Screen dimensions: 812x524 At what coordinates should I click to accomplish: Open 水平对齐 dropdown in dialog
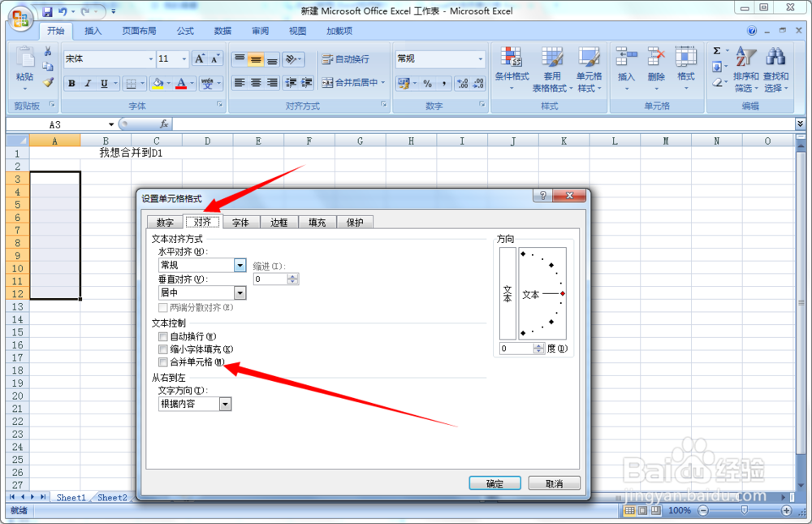click(240, 266)
